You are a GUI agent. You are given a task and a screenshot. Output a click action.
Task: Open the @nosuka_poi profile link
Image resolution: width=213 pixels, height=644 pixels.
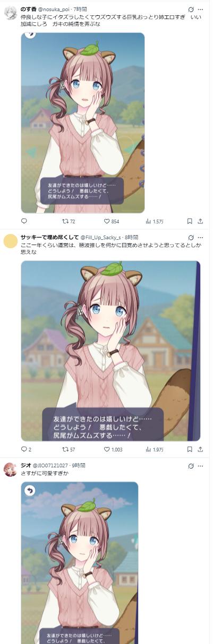pos(54,10)
